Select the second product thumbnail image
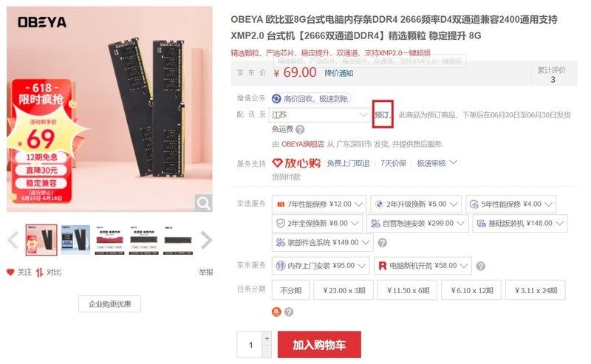The width and height of the screenshot is (591, 364). pos(75,240)
